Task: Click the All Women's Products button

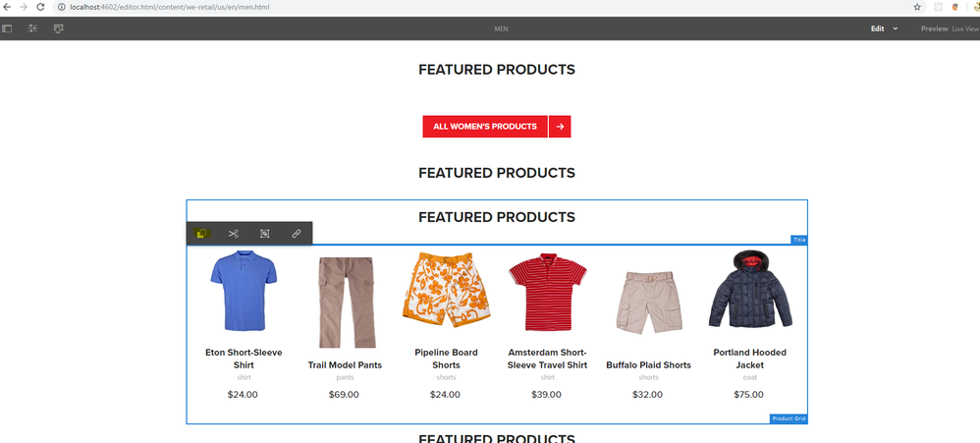Action: pos(485,127)
